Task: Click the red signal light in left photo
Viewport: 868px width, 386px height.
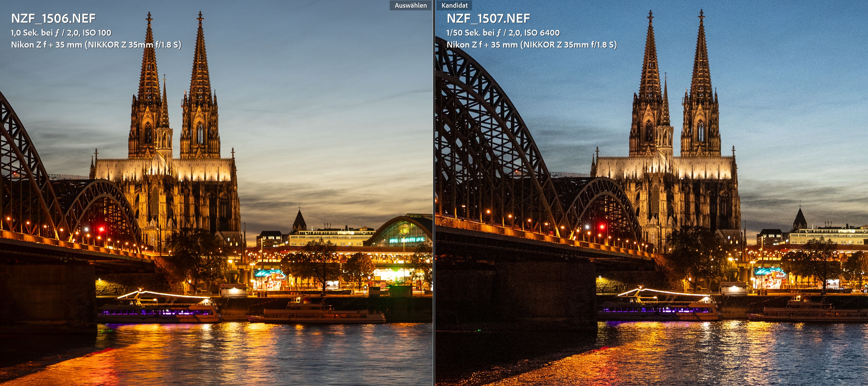Action: point(101,229)
